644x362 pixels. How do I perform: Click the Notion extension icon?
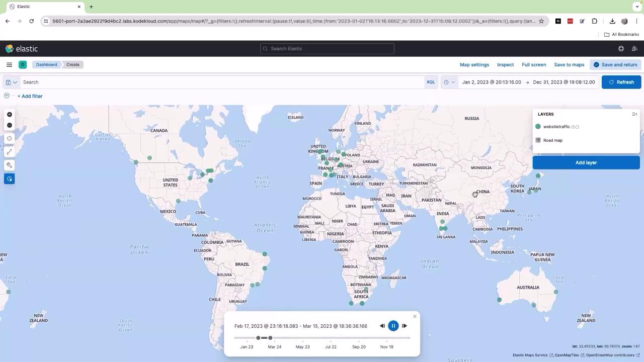pyautogui.click(x=558, y=21)
